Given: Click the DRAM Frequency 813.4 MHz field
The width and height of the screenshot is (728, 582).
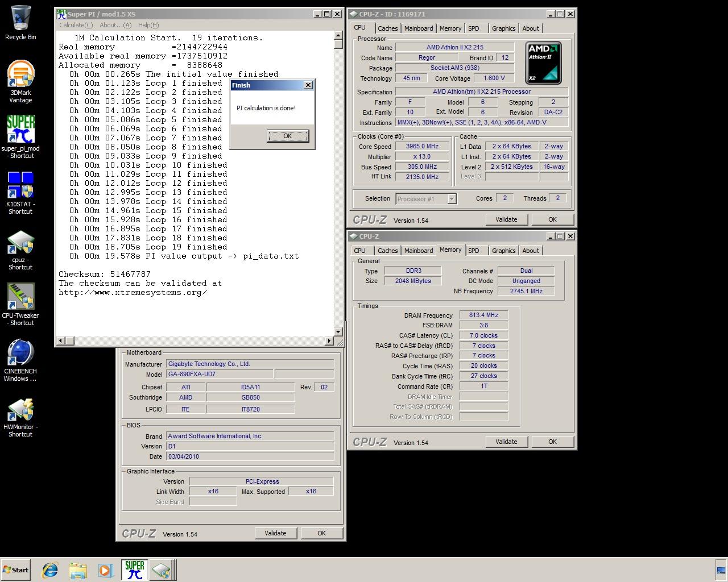Looking at the screenshot, I should pyautogui.click(x=483, y=315).
